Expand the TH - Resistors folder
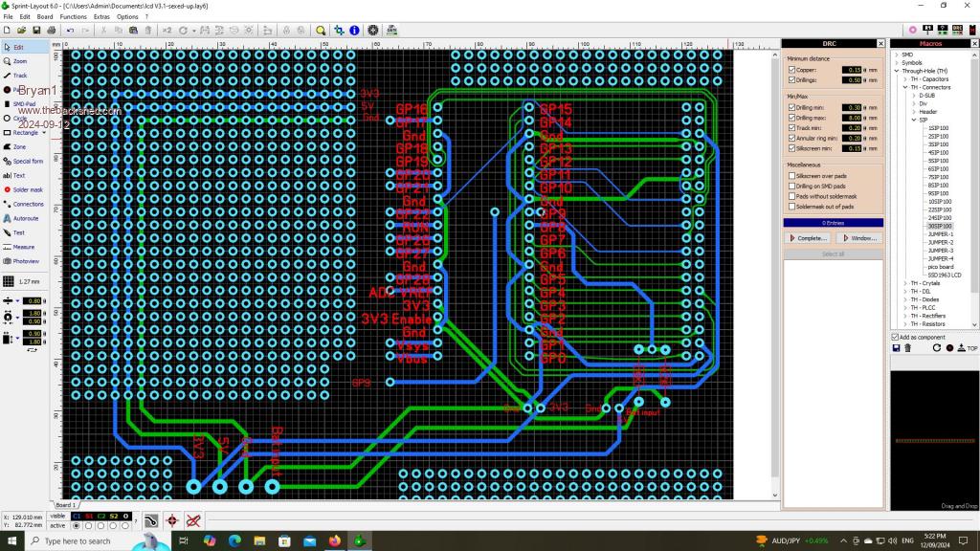The image size is (980, 551). click(905, 324)
